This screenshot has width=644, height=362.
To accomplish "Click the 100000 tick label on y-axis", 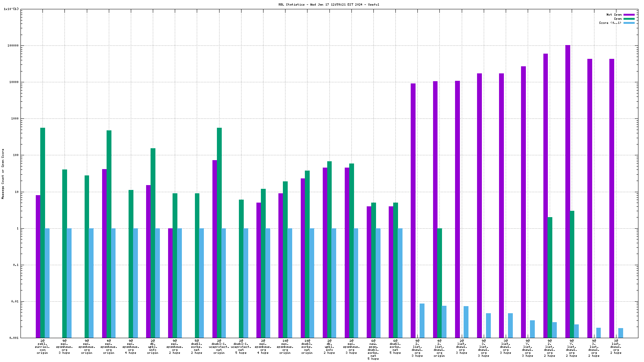I will (x=13, y=46).
